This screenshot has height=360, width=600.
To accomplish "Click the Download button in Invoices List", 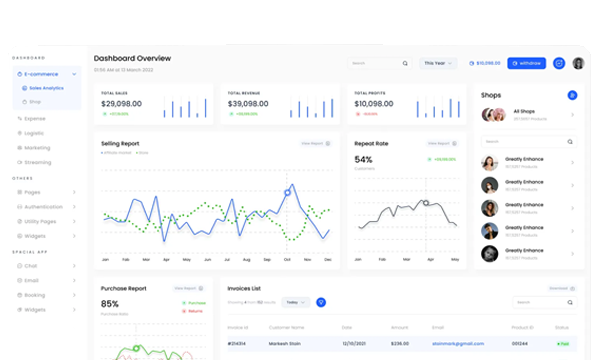I will point(562,288).
